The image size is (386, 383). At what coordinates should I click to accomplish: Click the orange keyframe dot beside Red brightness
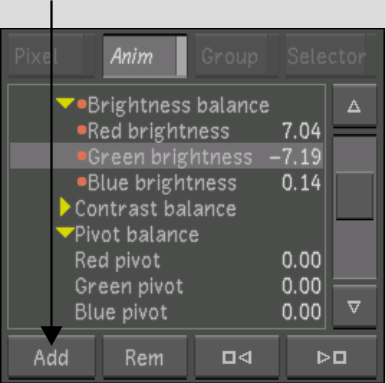82,130
